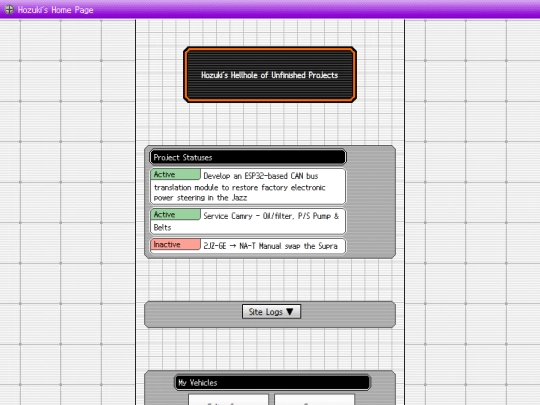This screenshot has width=540, height=405.
Task: Select the My Vehicles header bar
Action: [272, 382]
